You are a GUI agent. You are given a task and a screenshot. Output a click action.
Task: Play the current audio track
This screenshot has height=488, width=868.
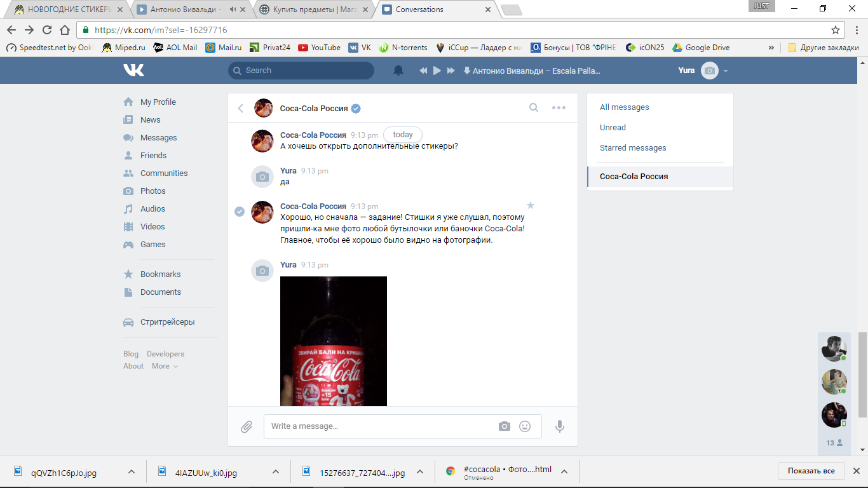pos(437,71)
